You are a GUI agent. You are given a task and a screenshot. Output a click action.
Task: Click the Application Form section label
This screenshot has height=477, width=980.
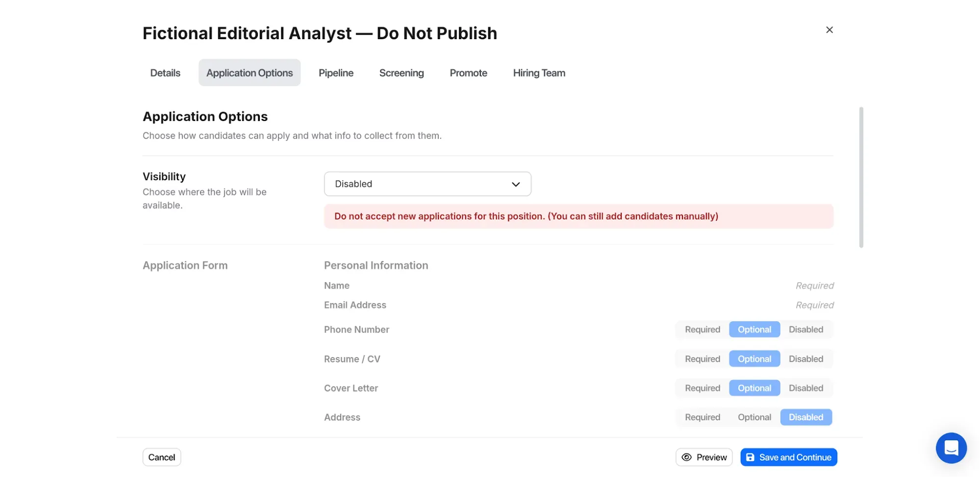coord(185,265)
